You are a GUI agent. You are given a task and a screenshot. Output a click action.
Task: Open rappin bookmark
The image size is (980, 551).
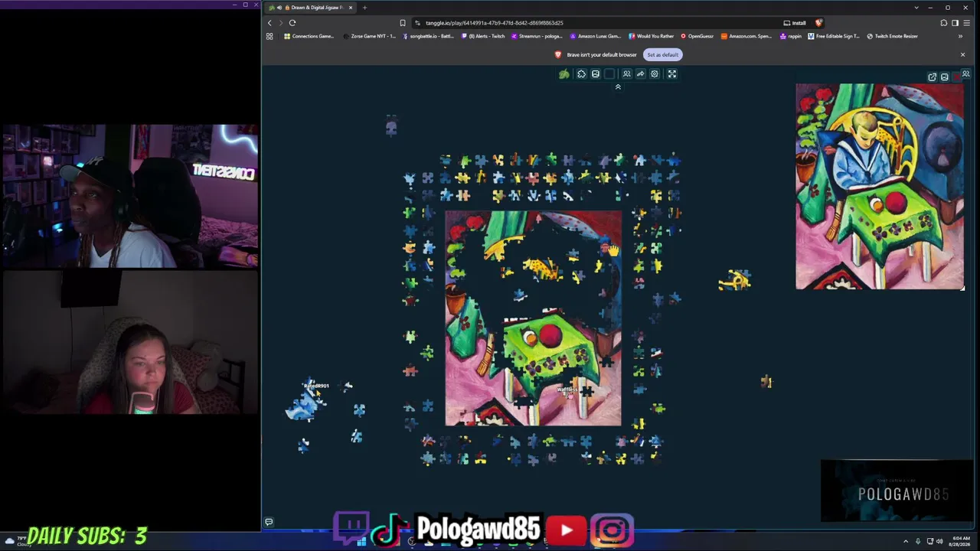pyautogui.click(x=789, y=36)
